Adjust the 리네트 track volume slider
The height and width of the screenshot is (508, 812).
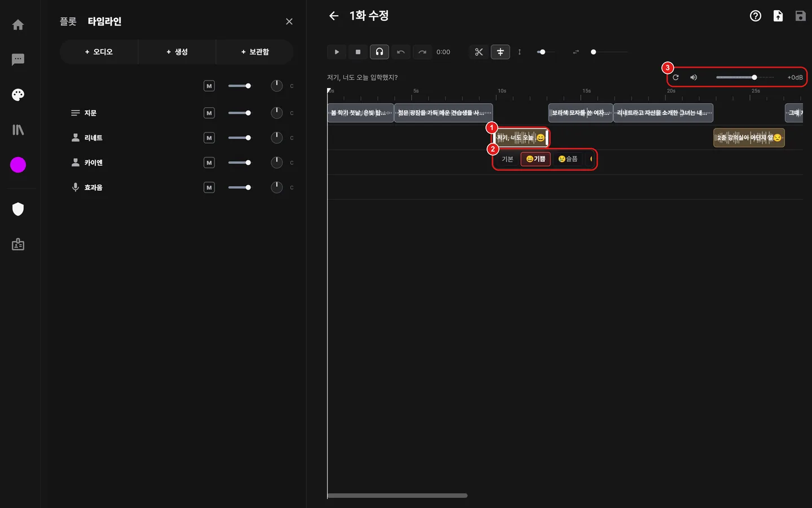[x=240, y=138]
